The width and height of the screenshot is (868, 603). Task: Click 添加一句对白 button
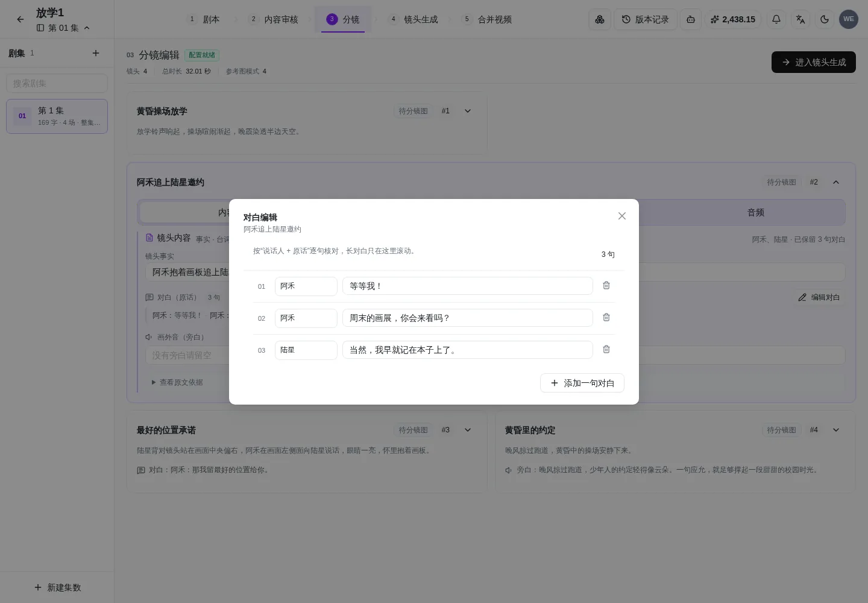582,383
